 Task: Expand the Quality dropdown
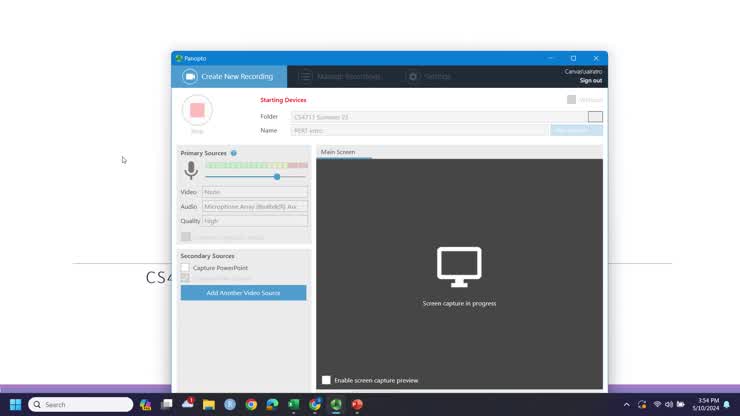pyautogui.click(x=255, y=221)
